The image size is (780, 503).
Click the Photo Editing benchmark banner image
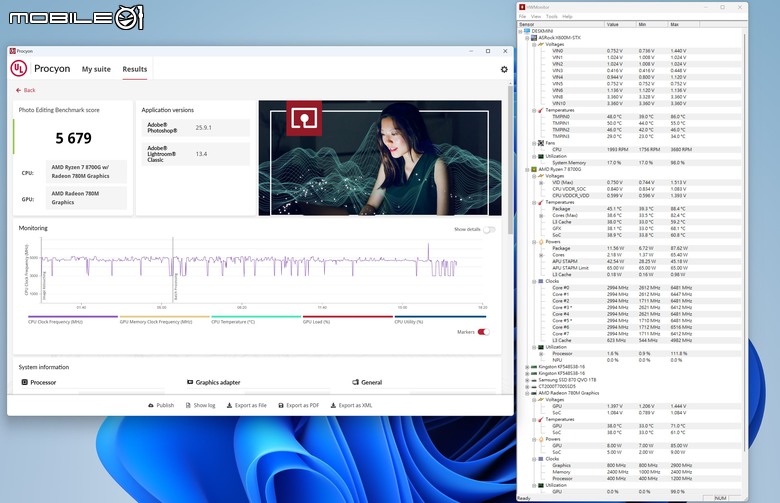tap(380, 158)
